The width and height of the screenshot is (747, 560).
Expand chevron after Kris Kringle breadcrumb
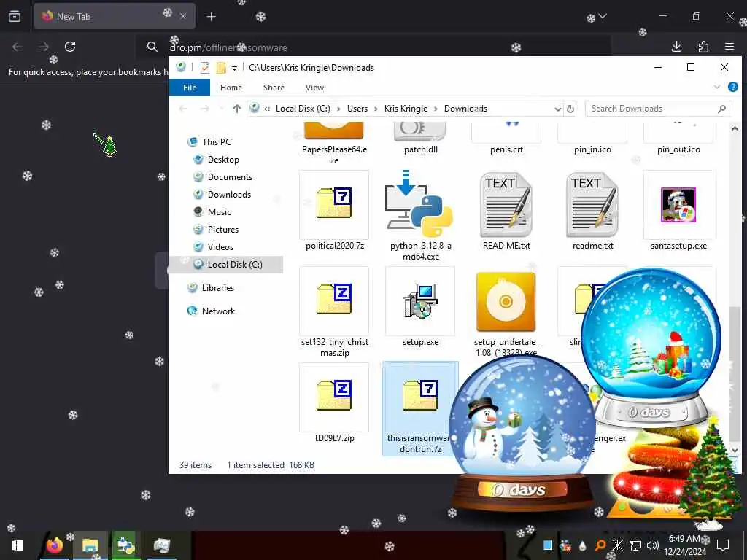click(436, 109)
